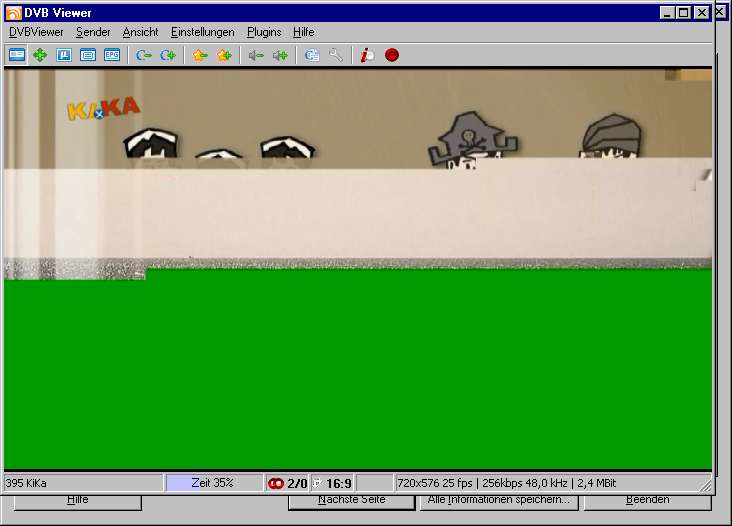The height and width of the screenshot is (526, 732).
Task: Click Alle Informationen speichern button
Action: [x=499, y=502]
